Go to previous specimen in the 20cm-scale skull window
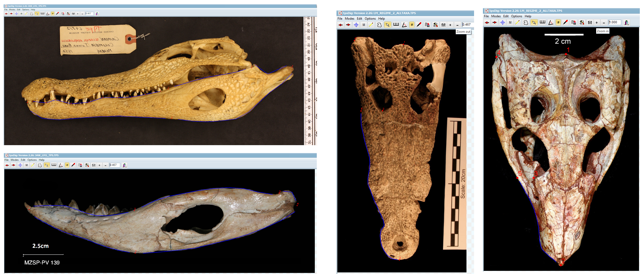The height and width of the screenshot is (274, 644). coord(340,25)
